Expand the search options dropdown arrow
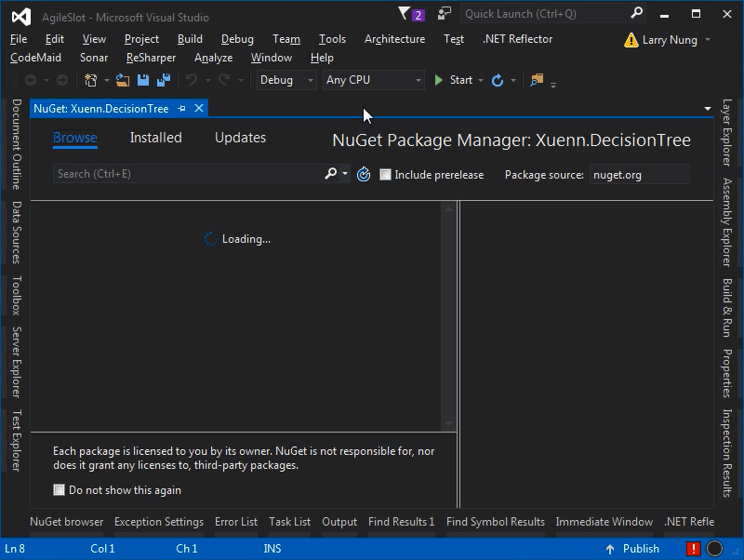 click(345, 174)
